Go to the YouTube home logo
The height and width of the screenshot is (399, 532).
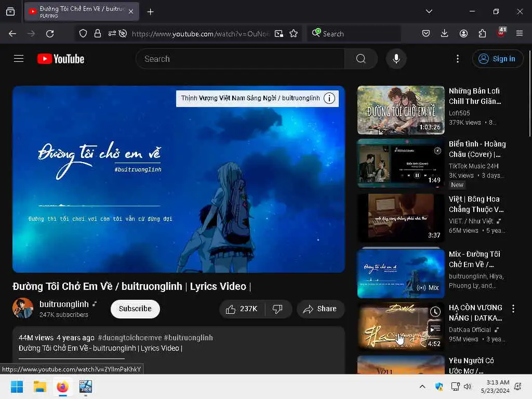61,59
